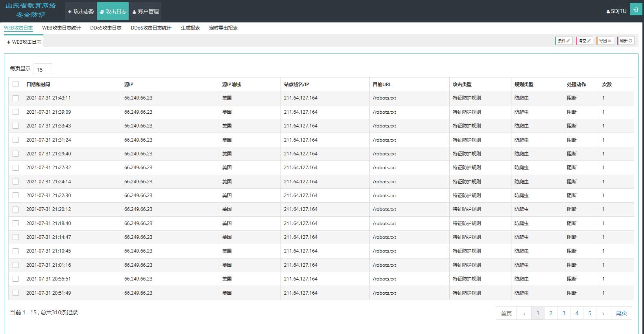The width and height of the screenshot is (644, 334).
Task: Click 阻断 in the 21:27:32 row
Action: pos(572,168)
